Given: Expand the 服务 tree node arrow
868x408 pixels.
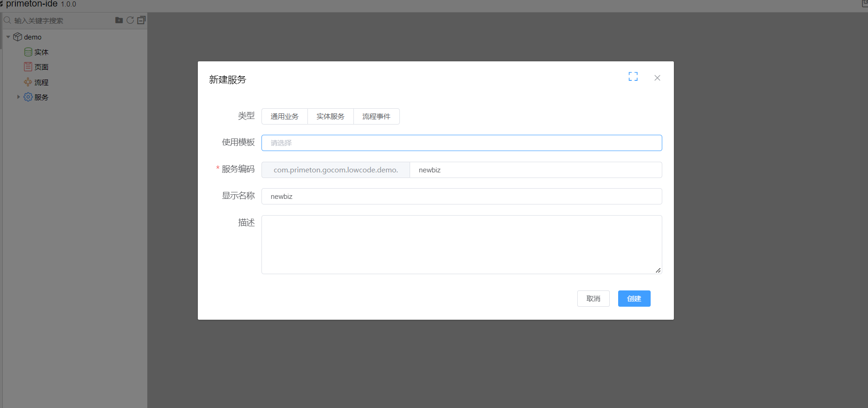Looking at the screenshot, I should pyautogui.click(x=19, y=97).
